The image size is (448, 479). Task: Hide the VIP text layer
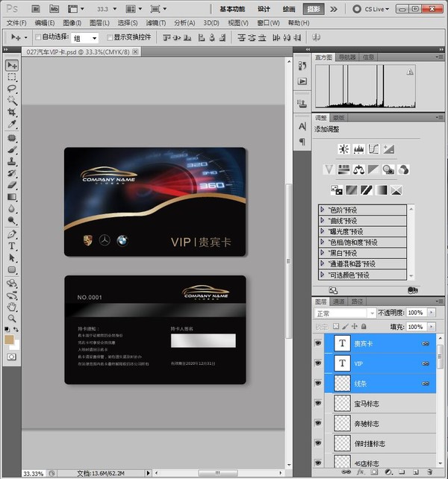[x=318, y=363]
